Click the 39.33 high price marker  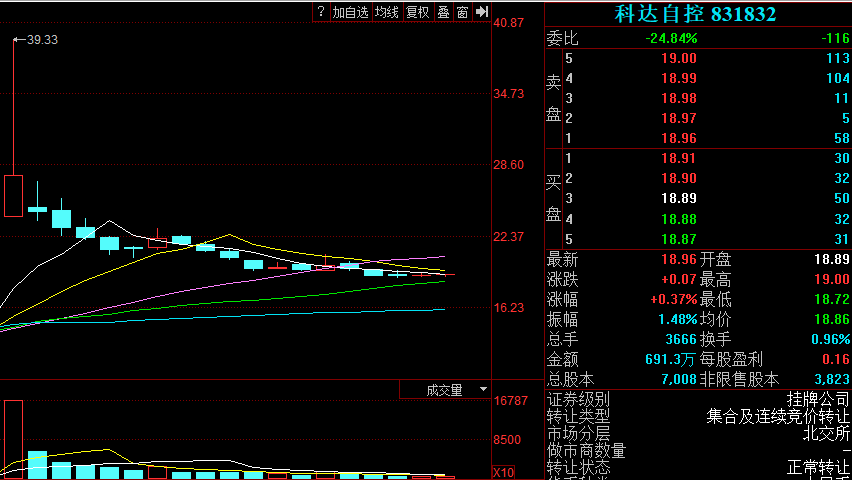tap(42, 40)
